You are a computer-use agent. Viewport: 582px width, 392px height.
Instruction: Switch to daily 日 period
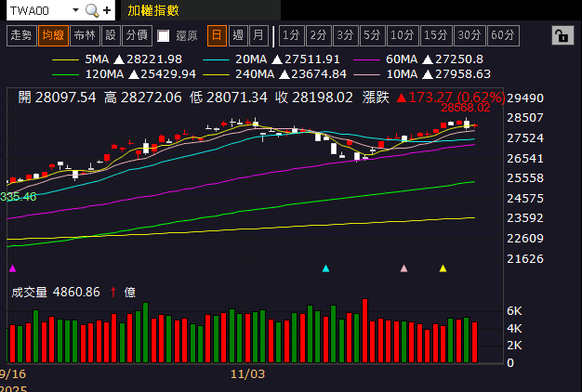pos(217,35)
